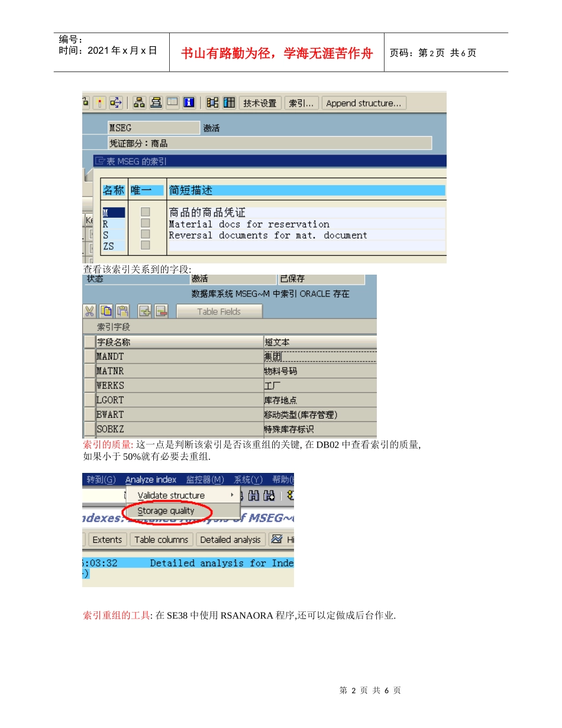Expand the Validate structure submenu arrow
This screenshot has height=728, width=562.
pos(232,495)
